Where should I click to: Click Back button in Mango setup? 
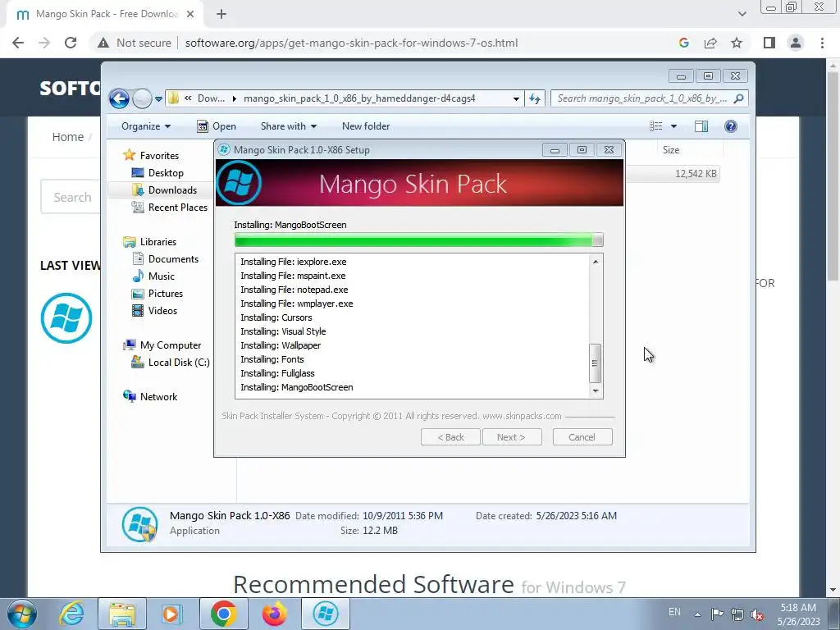[x=450, y=437]
